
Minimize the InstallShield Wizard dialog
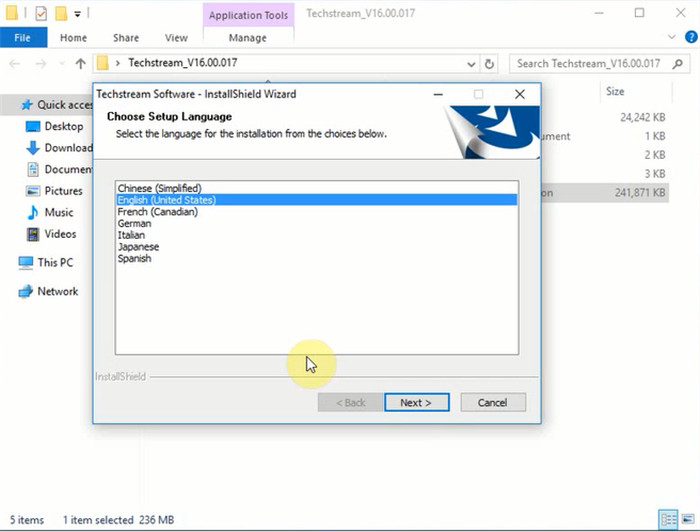pos(438,94)
